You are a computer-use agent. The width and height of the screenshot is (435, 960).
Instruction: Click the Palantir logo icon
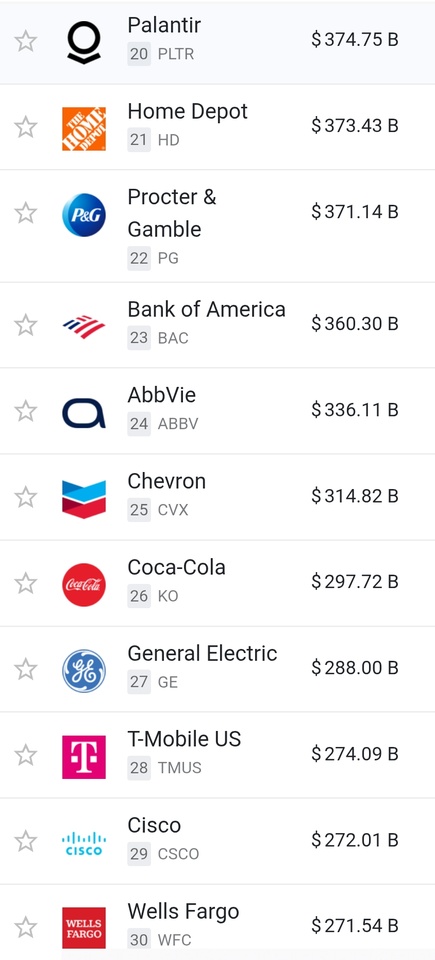tap(84, 42)
